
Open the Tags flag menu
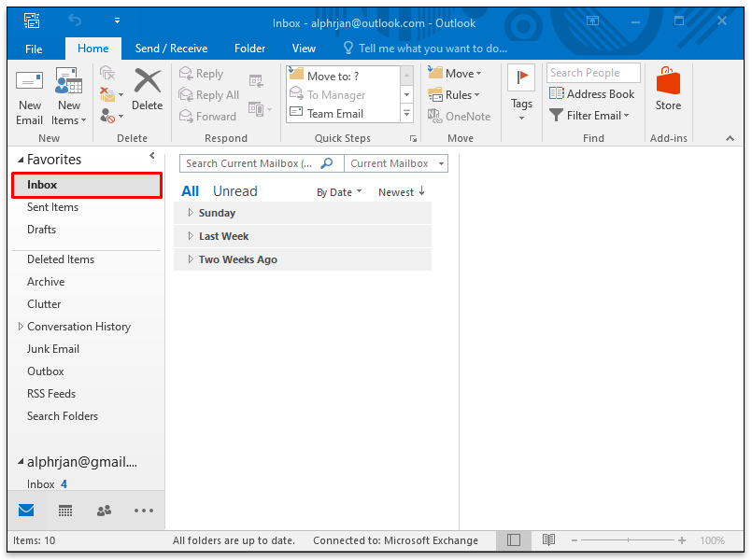click(521, 93)
